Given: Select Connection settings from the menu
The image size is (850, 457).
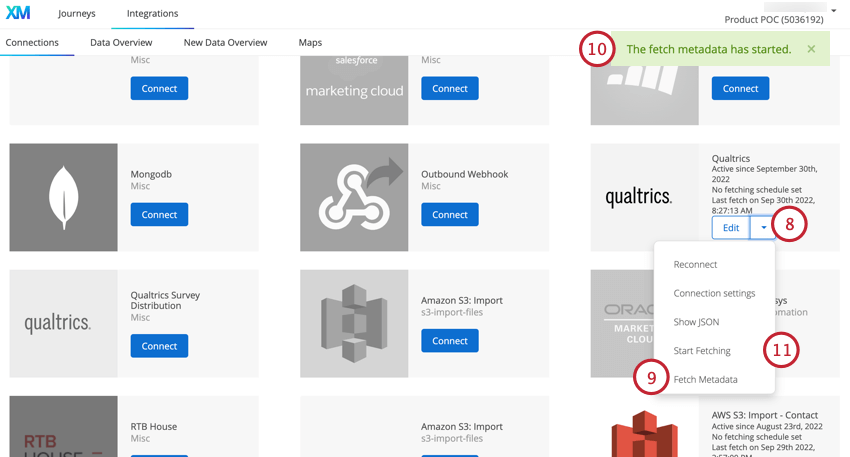Looking at the screenshot, I should (714, 293).
